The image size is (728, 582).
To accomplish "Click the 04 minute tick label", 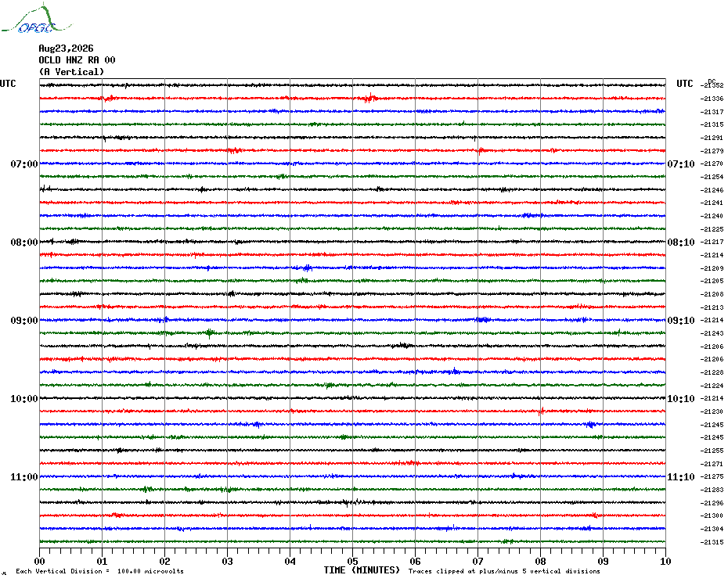I will [290, 561].
